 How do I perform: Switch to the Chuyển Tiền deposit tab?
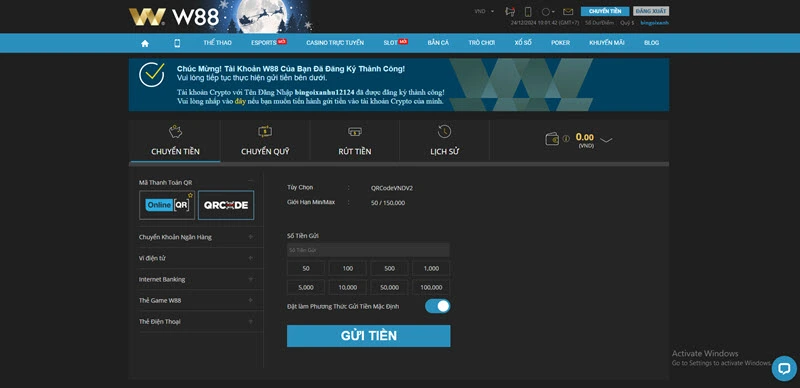176,141
